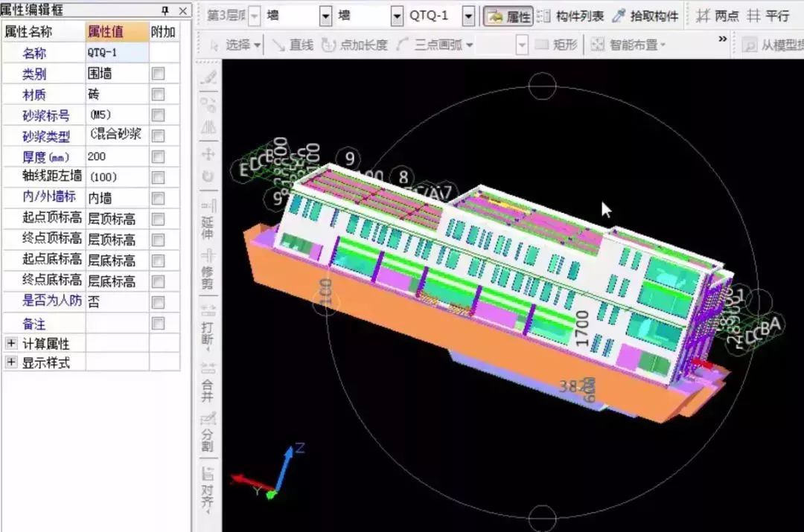Viewport: 804px width, 532px height.
Task: Activate the 拾取构件 pick component tool
Action: pos(645,16)
